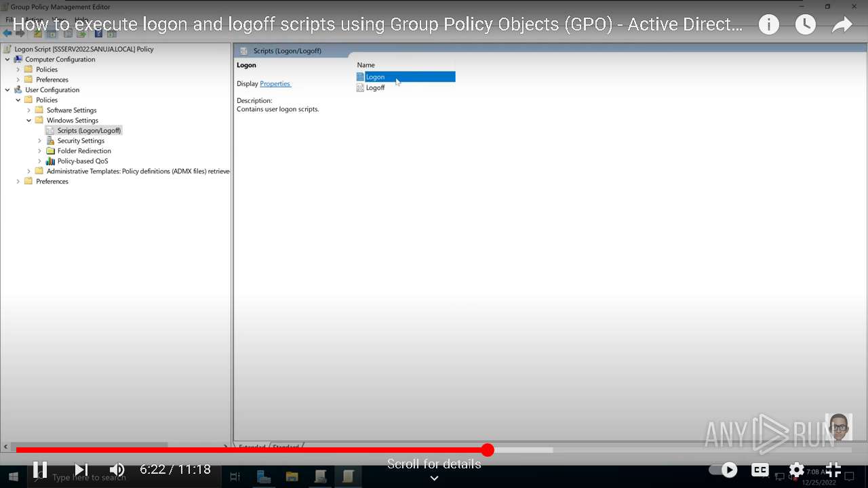Screen dimensions: 868x488
Task: Pause the video playback
Action: click(x=40, y=470)
